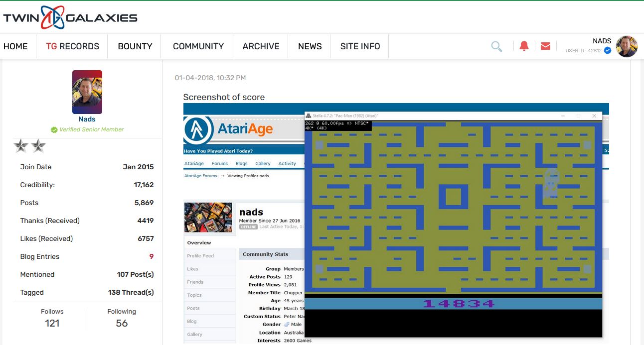View the 138 Thread(s) tagged
This screenshot has height=345, width=644.
(131, 292)
